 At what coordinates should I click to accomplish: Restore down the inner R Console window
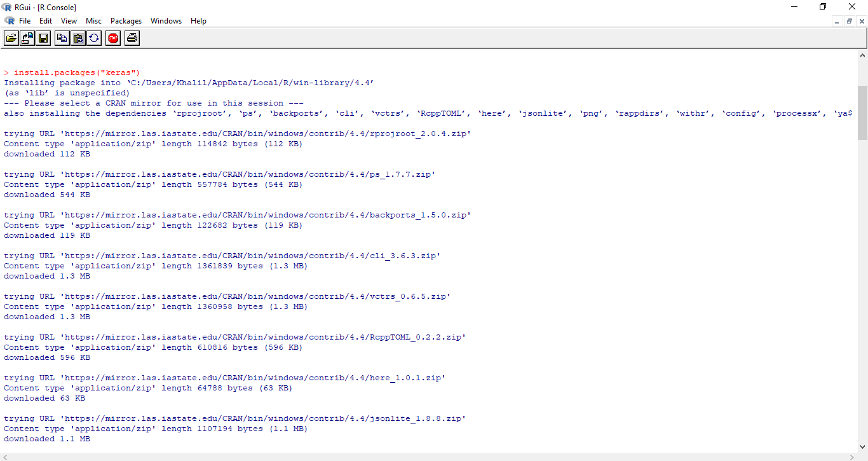pos(849,21)
